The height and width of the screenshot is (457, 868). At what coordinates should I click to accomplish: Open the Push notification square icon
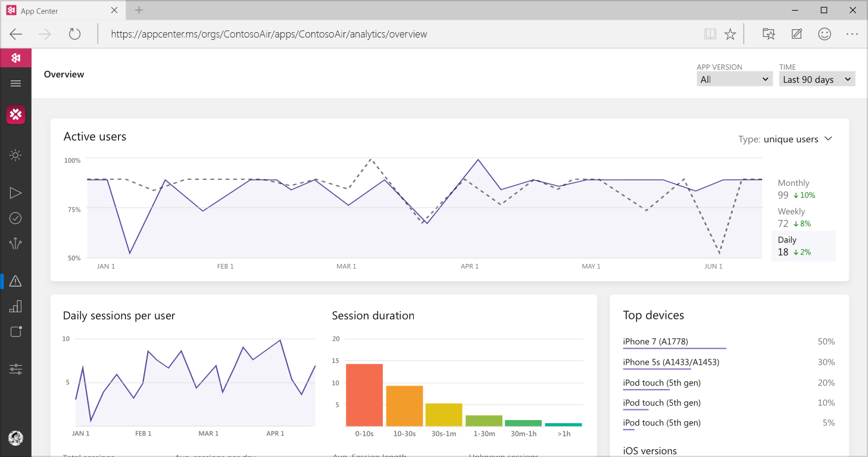click(x=15, y=331)
